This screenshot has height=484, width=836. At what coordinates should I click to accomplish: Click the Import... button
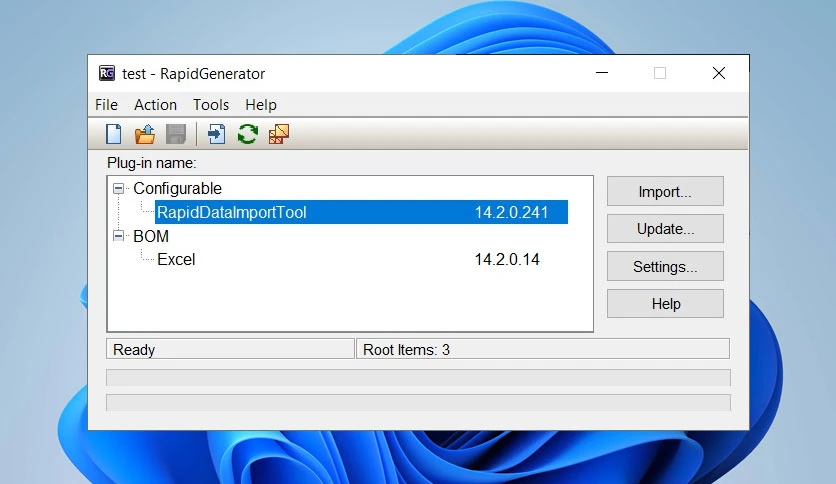pos(665,191)
